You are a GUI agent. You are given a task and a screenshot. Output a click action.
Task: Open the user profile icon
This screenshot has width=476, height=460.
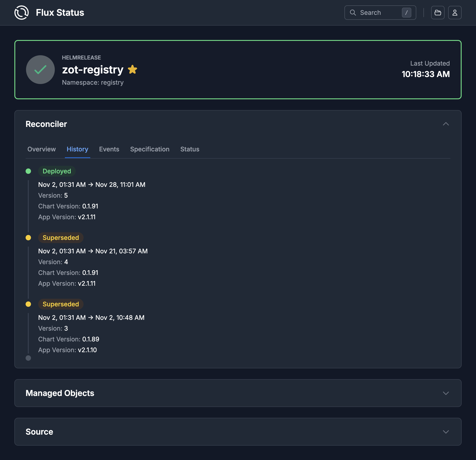tap(455, 13)
